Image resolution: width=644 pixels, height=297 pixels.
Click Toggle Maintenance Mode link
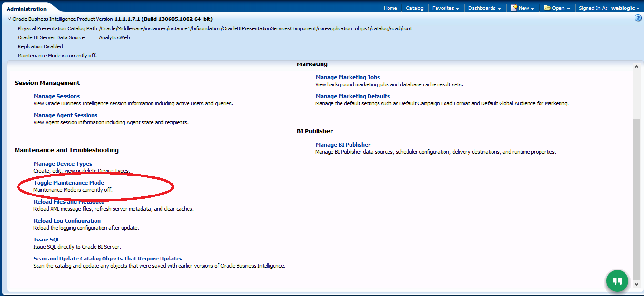click(69, 183)
